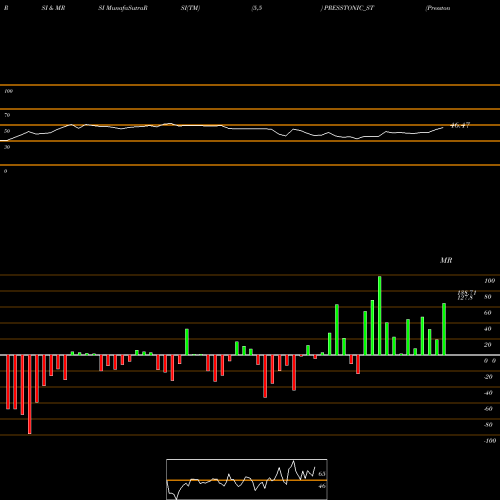Click the '70' level label on RSI axis
500x500 pixels.
7,115
